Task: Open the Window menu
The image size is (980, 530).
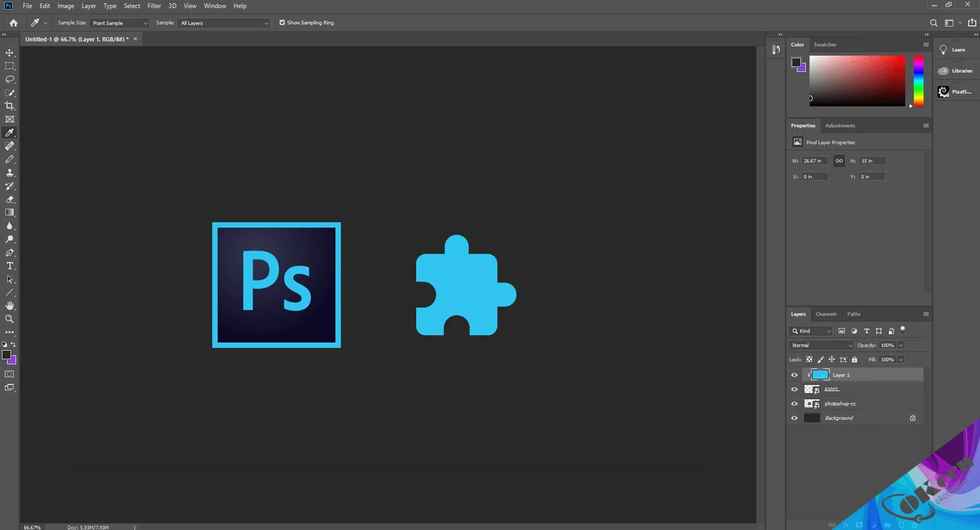Action: click(214, 6)
